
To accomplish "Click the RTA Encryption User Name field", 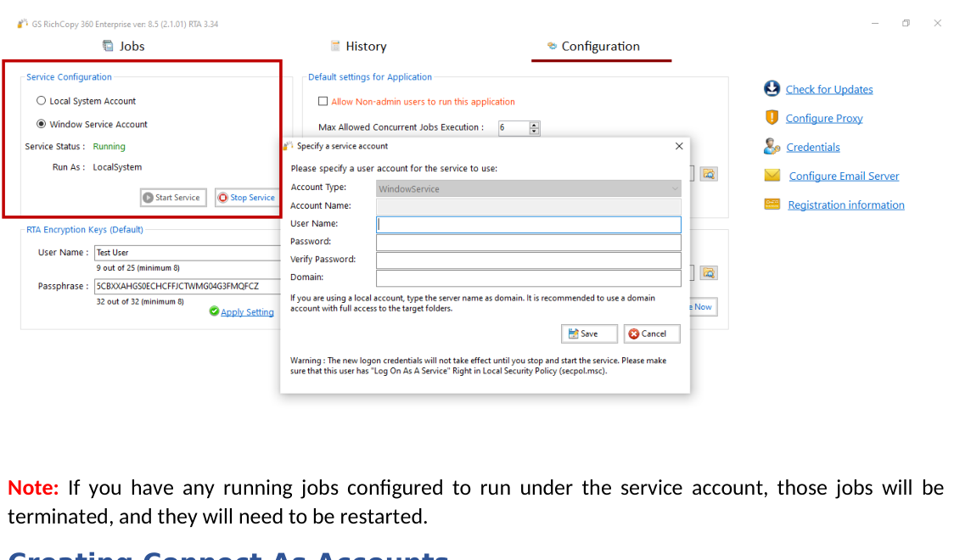I will [188, 253].
